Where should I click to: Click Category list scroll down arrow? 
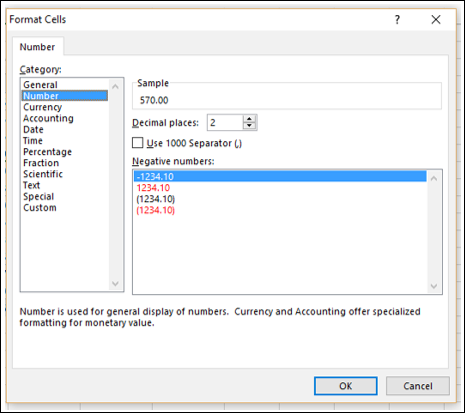tap(115, 284)
